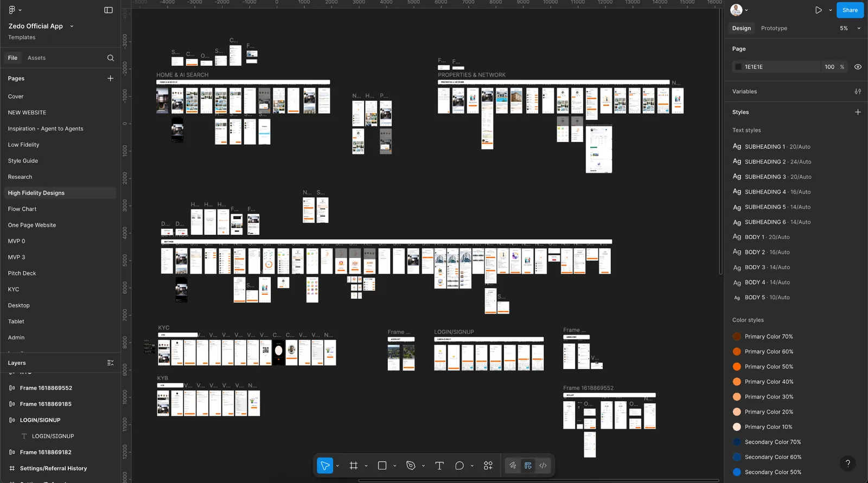Switch to Design mode in toolbar
The height and width of the screenshot is (483, 868).
tap(528, 466)
